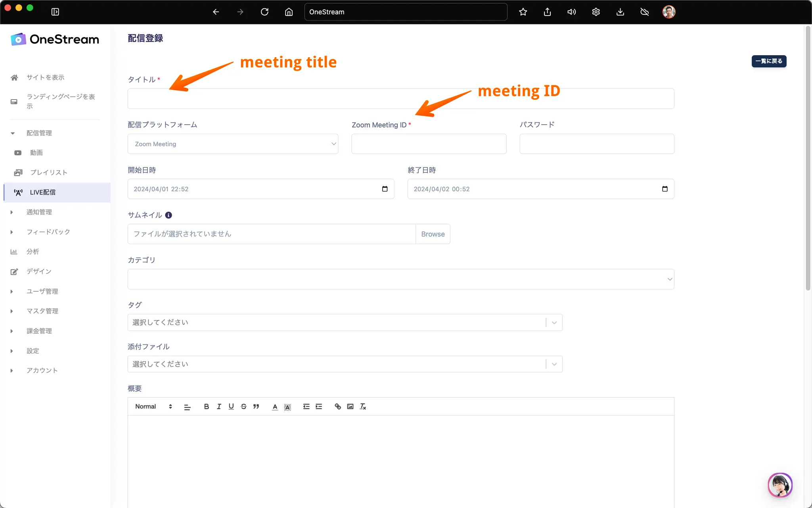
Task: Open the 動画 sidebar menu item
Action: click(x=36, y=153)
